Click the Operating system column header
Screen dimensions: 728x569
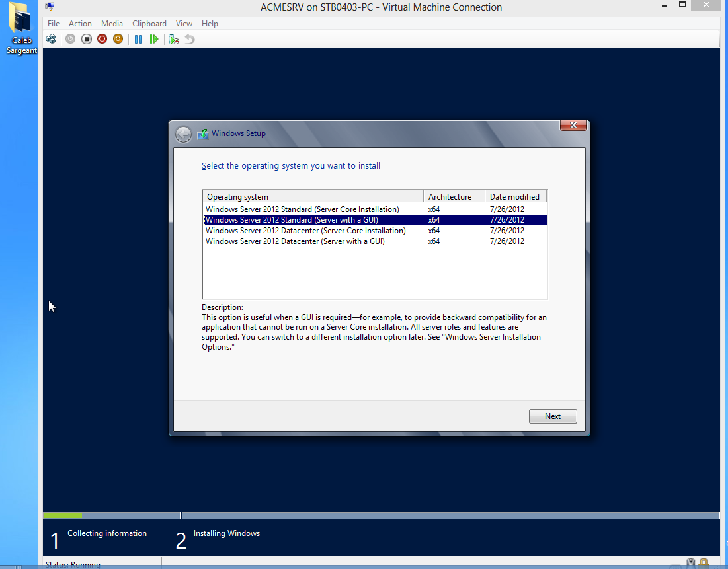[x=313, y=197]
